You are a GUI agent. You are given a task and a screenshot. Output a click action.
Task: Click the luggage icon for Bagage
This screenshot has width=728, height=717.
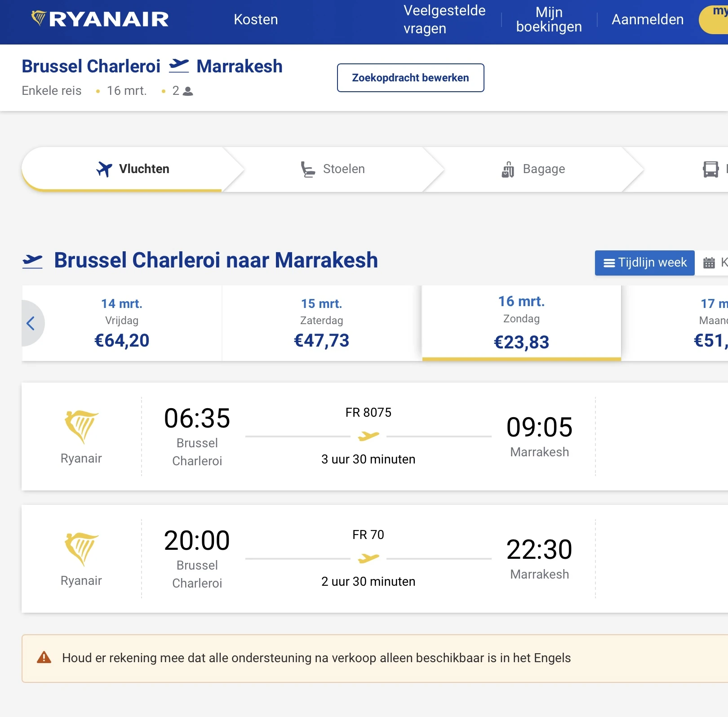point(508,169)
